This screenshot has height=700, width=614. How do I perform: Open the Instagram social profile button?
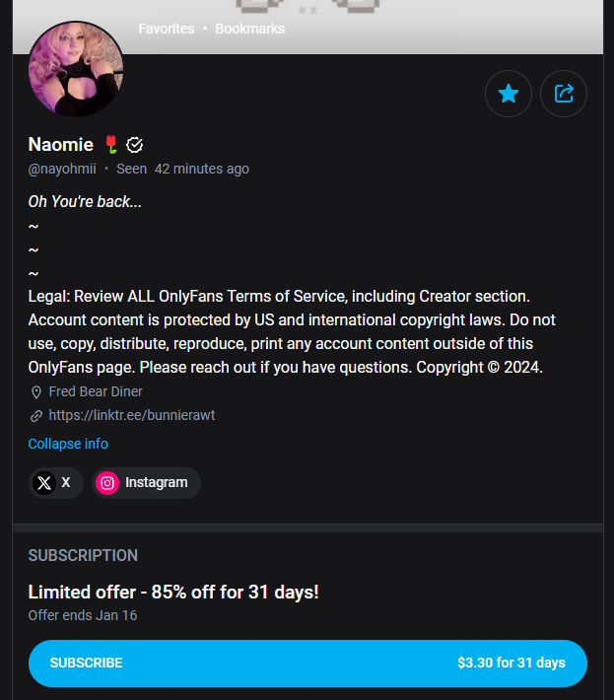(146, 483)
